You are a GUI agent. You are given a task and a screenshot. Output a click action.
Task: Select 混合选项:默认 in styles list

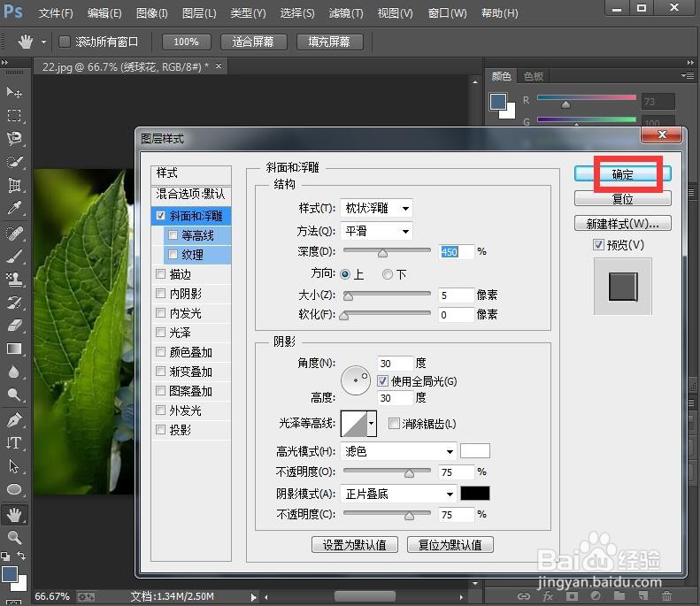point(190,194)
